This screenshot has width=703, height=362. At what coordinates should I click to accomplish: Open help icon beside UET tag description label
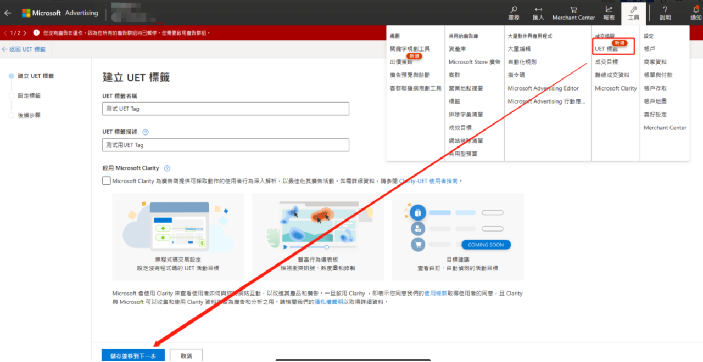tap(145, 132)
